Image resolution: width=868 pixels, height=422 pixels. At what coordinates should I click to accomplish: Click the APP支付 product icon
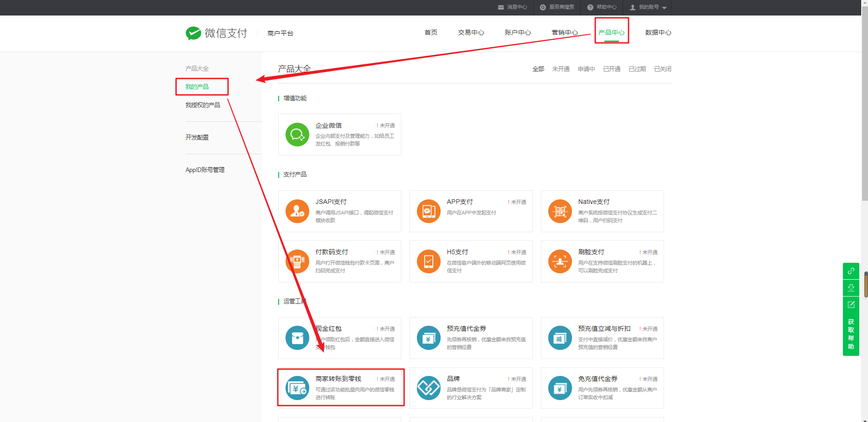[429, 211]
